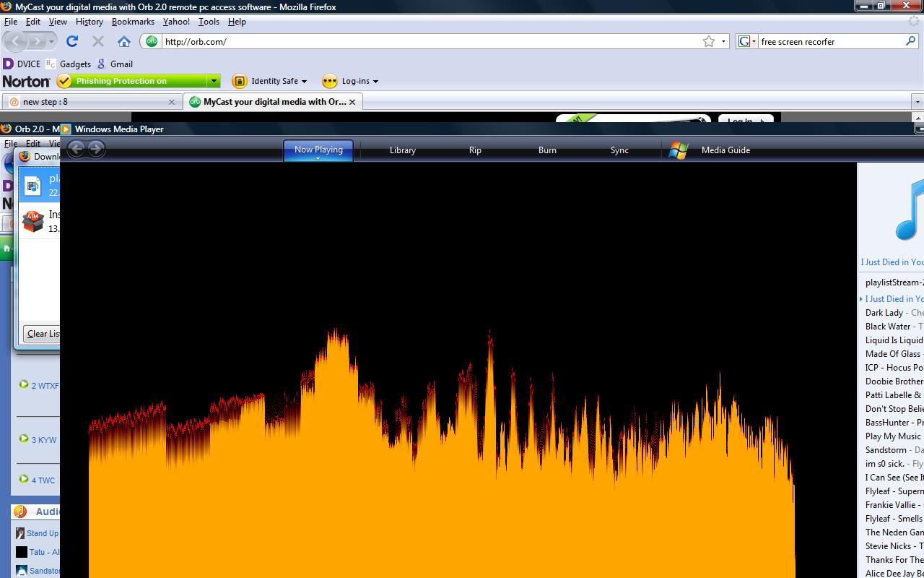Viewport: 924px width, 578px height.
Task: Click the Orb site identity icon
Action: coord(152,41)
